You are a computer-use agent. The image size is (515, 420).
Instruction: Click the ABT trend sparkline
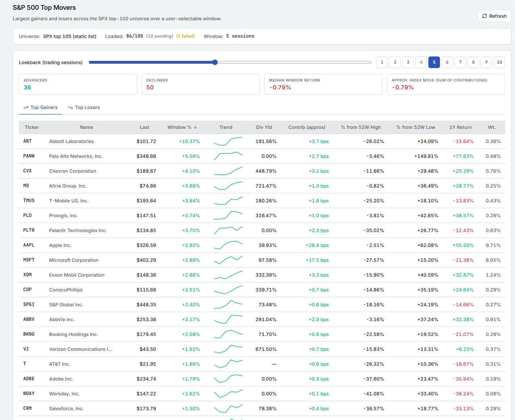(228, 141)
